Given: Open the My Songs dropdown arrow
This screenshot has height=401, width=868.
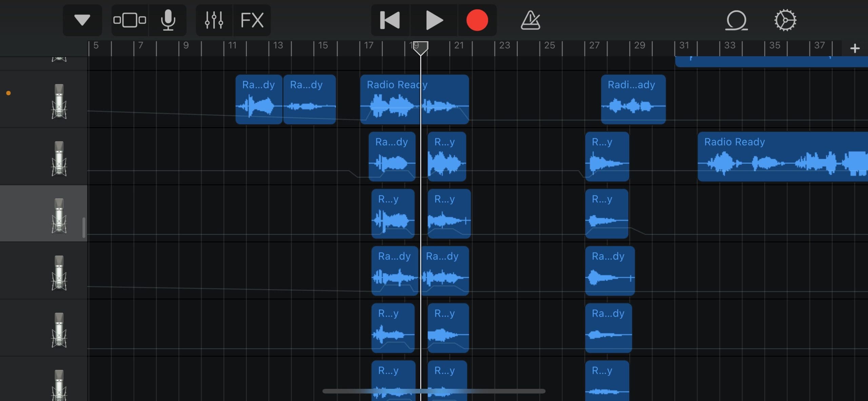Looking at the screenshot, I should 82,20.
